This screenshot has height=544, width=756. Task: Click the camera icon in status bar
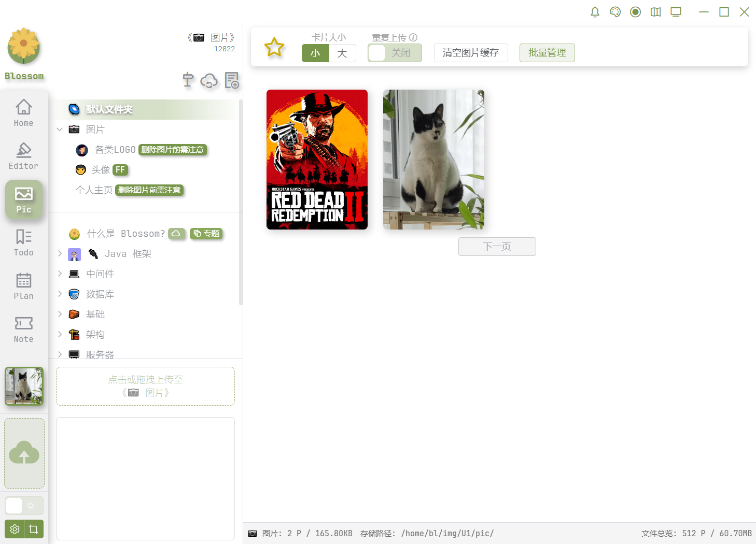253,533
